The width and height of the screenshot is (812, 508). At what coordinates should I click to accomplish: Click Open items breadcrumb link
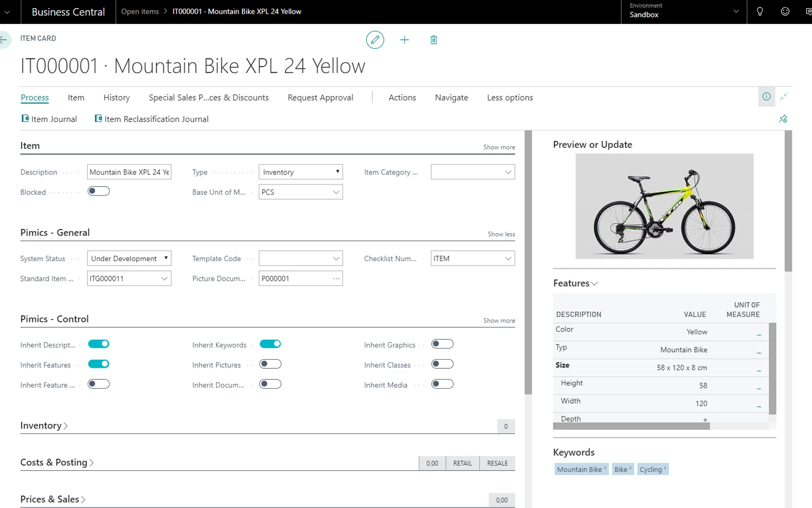coord(140,11)
